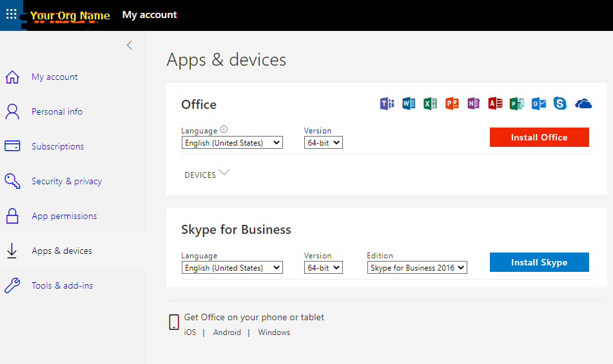Click the wrench Tools & add-ins icon

coord(12,285)
